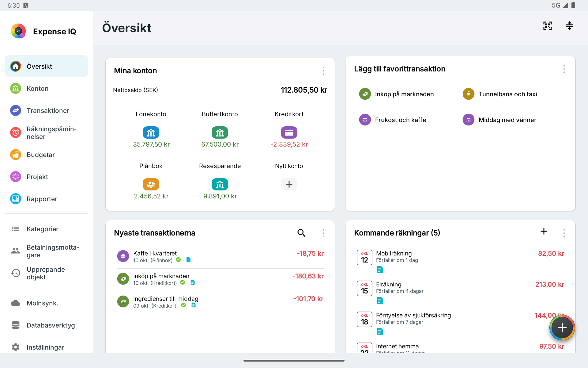Open Molnsynk. in sidebar
The image size is (588, 368).
46,303
